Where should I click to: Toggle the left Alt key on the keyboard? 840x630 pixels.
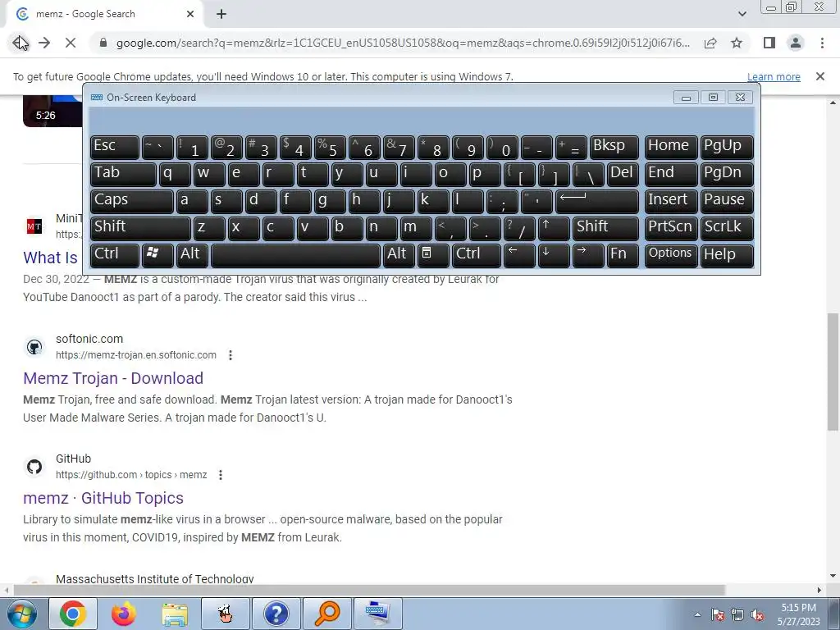click(x=192, y=255)
